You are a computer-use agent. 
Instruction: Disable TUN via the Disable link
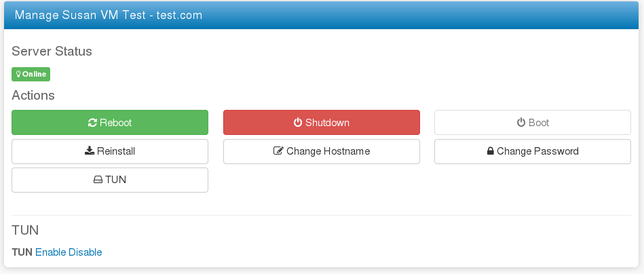point(86,252)
